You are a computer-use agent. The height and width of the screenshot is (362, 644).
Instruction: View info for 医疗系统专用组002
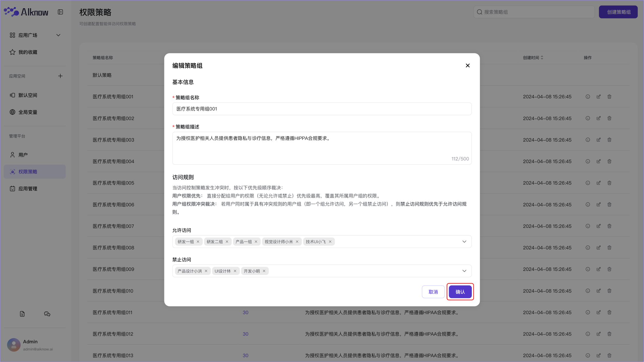[x=588, y=118]
